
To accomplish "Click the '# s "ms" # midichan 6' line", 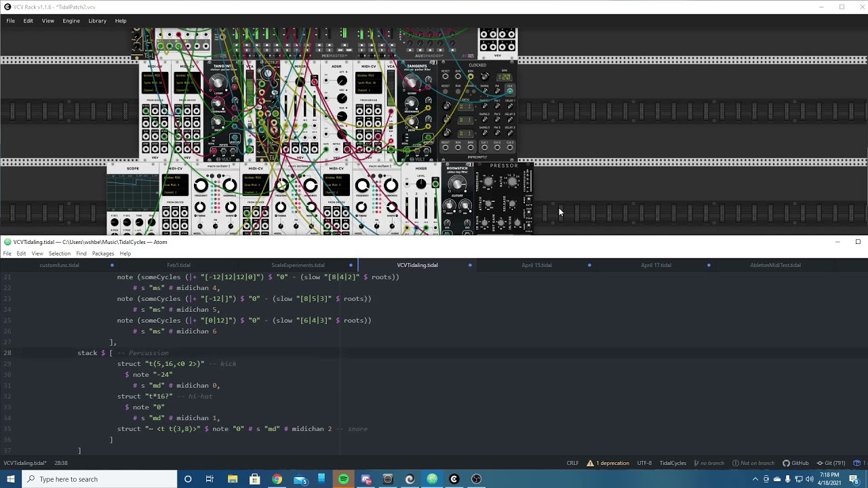I will pyautogui.click(x=175, y=331).
